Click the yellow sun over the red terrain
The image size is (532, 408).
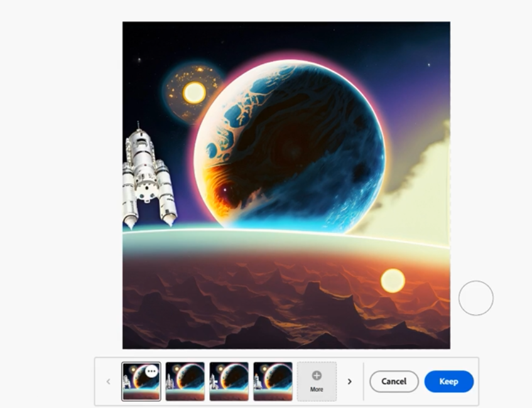click(393, 281)
